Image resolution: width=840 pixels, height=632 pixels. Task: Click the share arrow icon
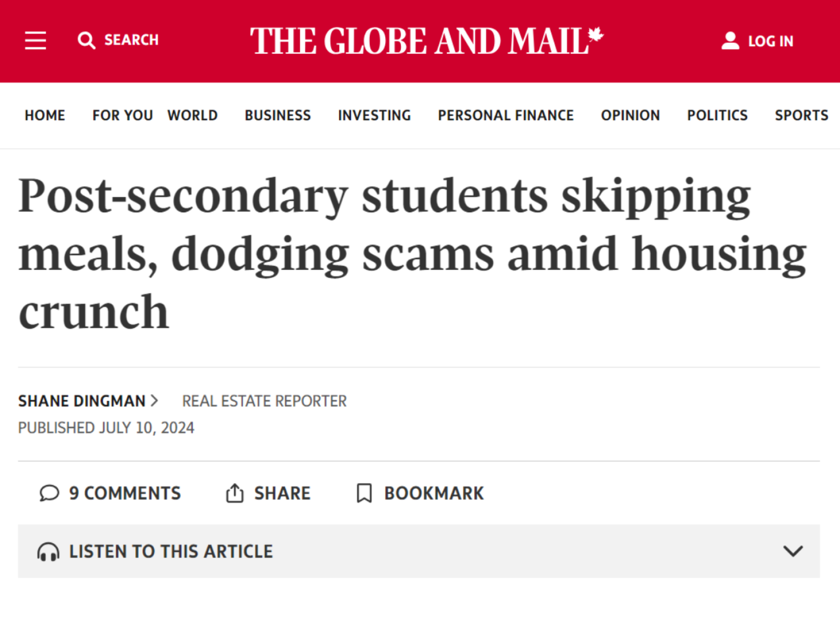point(235,493)
